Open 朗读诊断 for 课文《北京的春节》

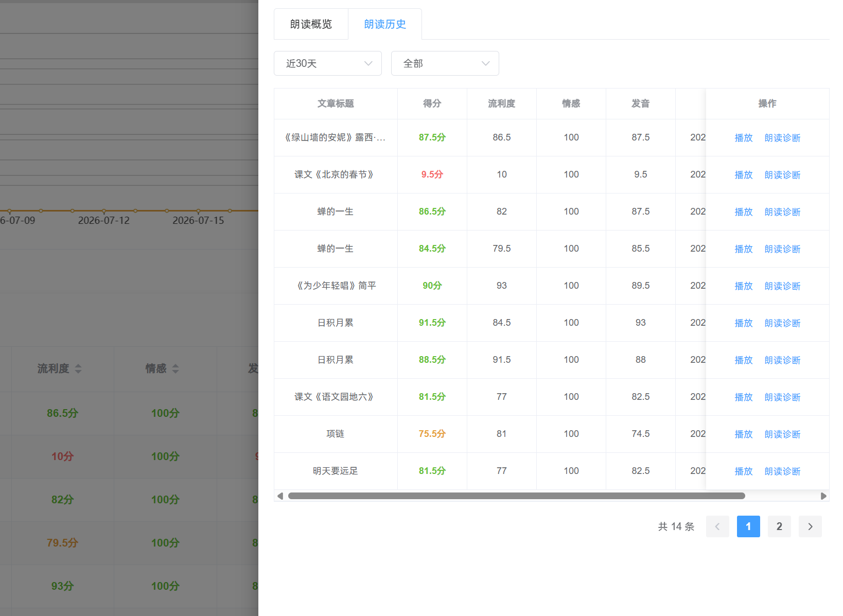[x=782, y=175]
